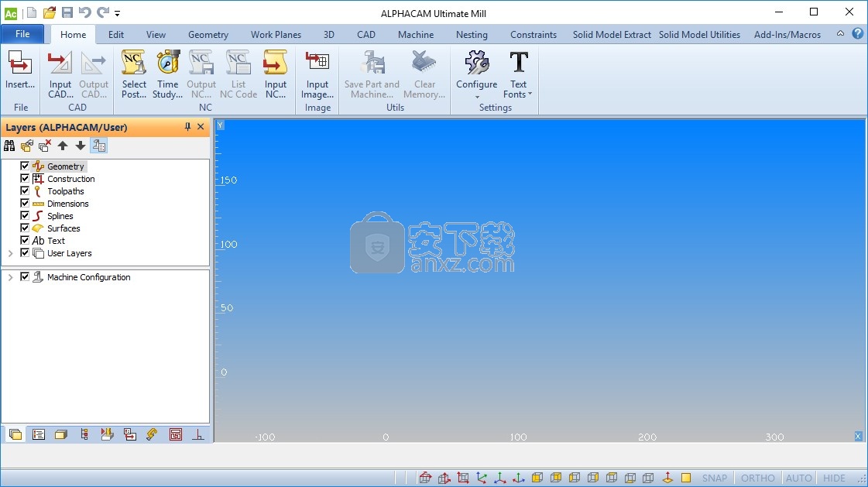The width and height of the screenshot is (868, 487).
Task: Click the Open folder icon in the title bar
Action: point(50,12)
